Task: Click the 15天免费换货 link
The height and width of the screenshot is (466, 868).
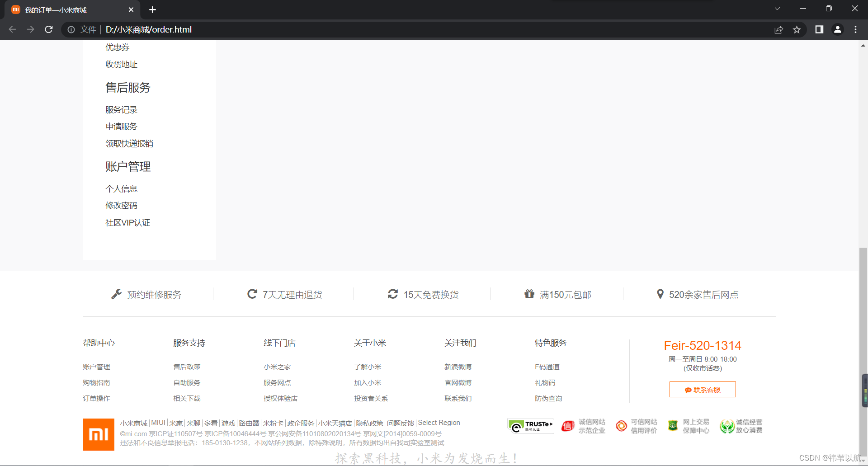Action: click(x=431, y=295)
